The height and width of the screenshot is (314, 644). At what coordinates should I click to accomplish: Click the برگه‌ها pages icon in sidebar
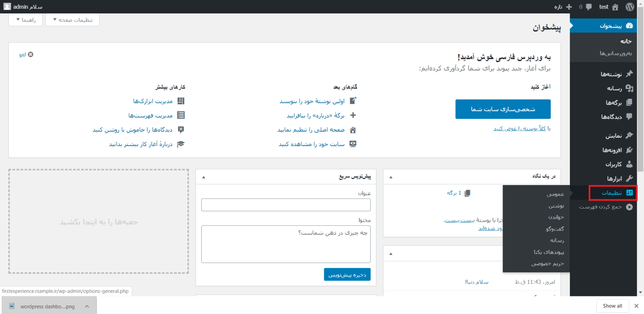point(629,102)
